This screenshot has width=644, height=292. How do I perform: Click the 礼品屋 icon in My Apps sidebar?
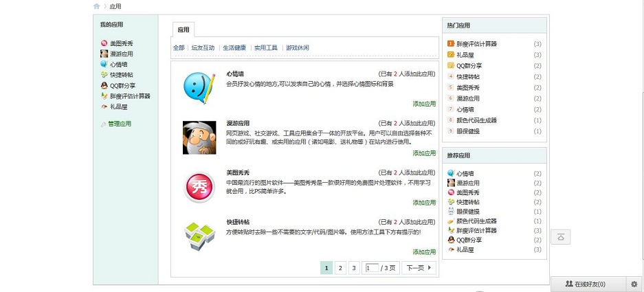104,106
